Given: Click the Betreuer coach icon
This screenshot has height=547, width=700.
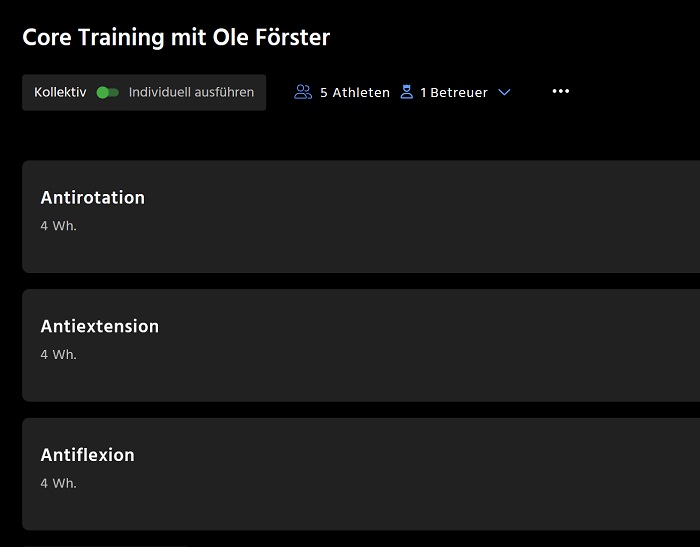Looking at the screenshot, I should [407, 92].
